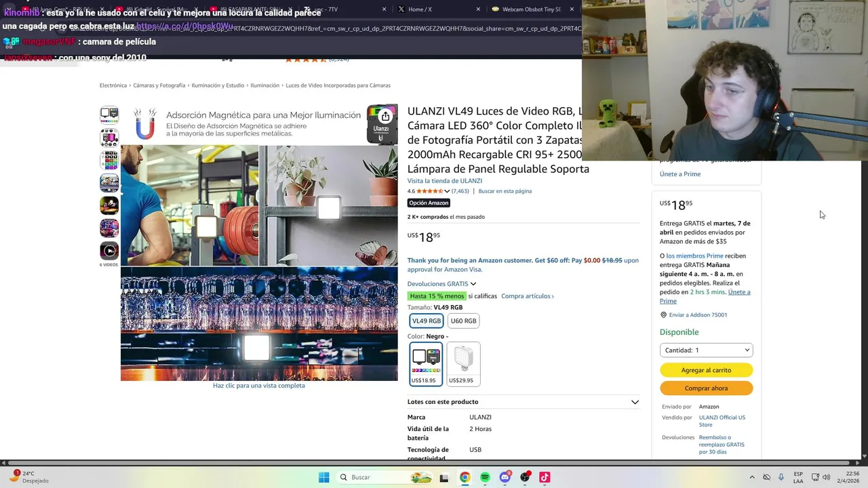Open Spotify from the taskbar
The image size is (868, 488).
click(x=485, y=477)
